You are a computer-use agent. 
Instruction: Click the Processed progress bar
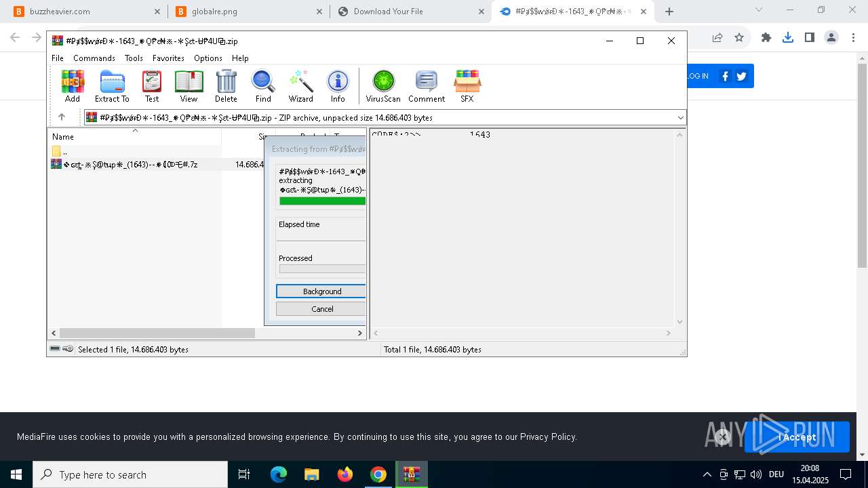click(322, 269)
